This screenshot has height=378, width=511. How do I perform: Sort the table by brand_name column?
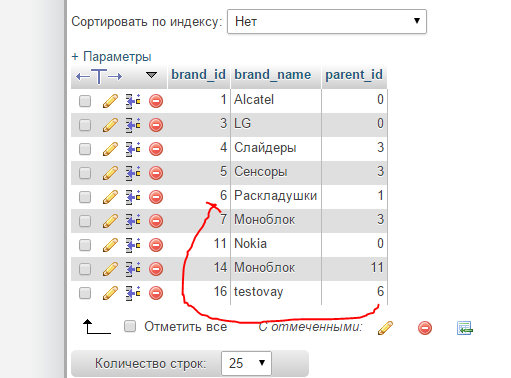[x=273, y=74]
